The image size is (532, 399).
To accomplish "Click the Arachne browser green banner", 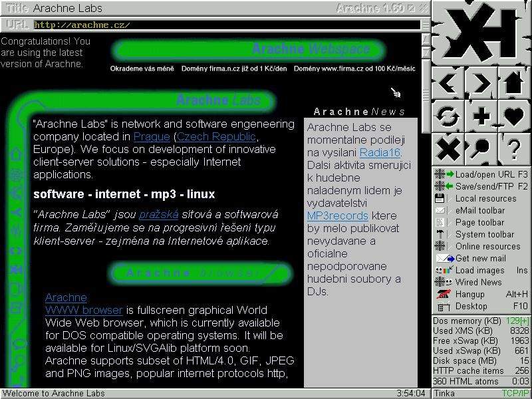I will pos(201,273).
